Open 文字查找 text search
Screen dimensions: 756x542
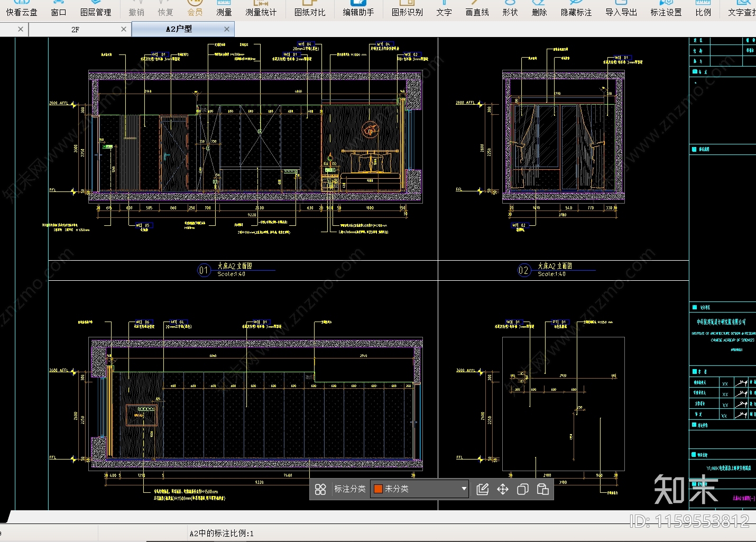[741, 9]
